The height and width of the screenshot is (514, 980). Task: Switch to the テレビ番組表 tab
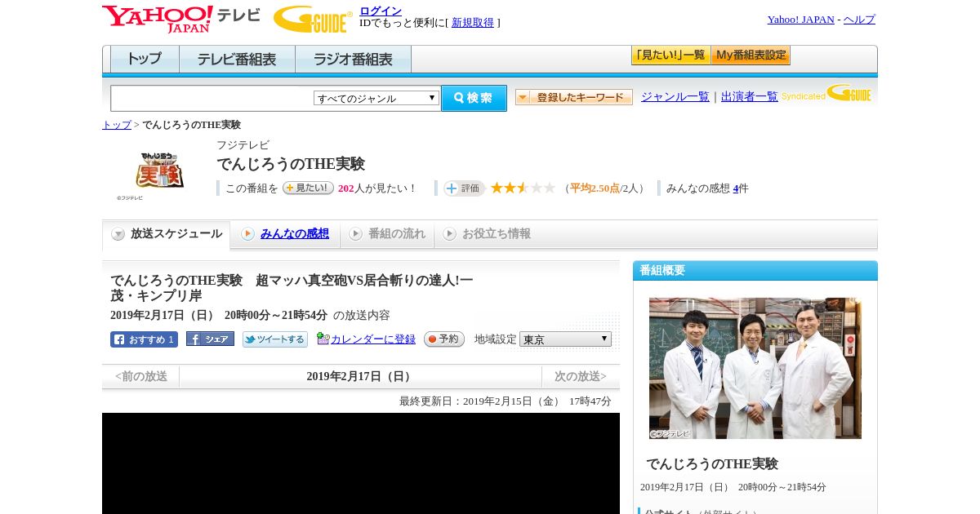click(x=237, y=60)
